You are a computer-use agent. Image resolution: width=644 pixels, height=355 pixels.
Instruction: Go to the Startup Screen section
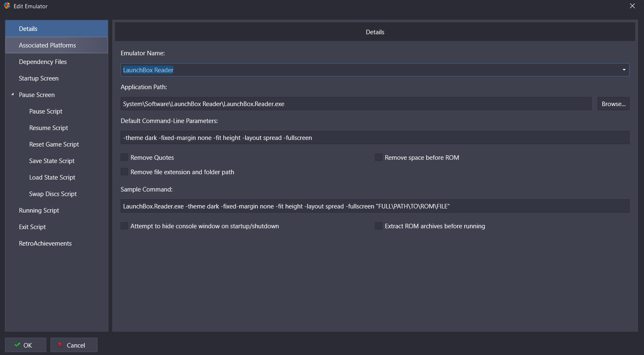57,78
